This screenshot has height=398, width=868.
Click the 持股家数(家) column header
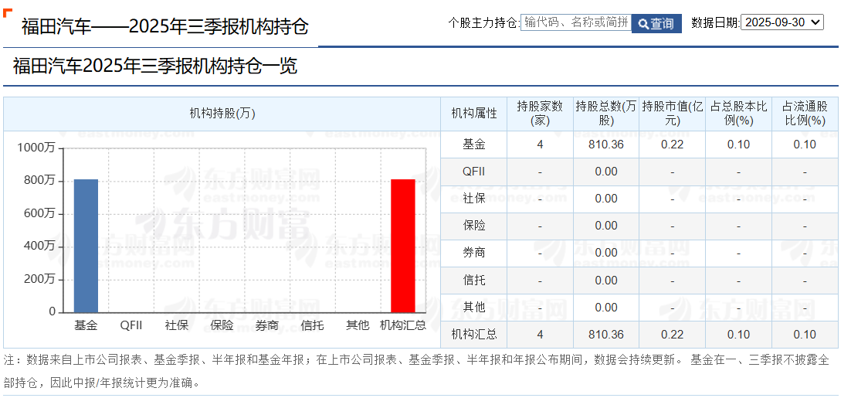coord(540,114)
